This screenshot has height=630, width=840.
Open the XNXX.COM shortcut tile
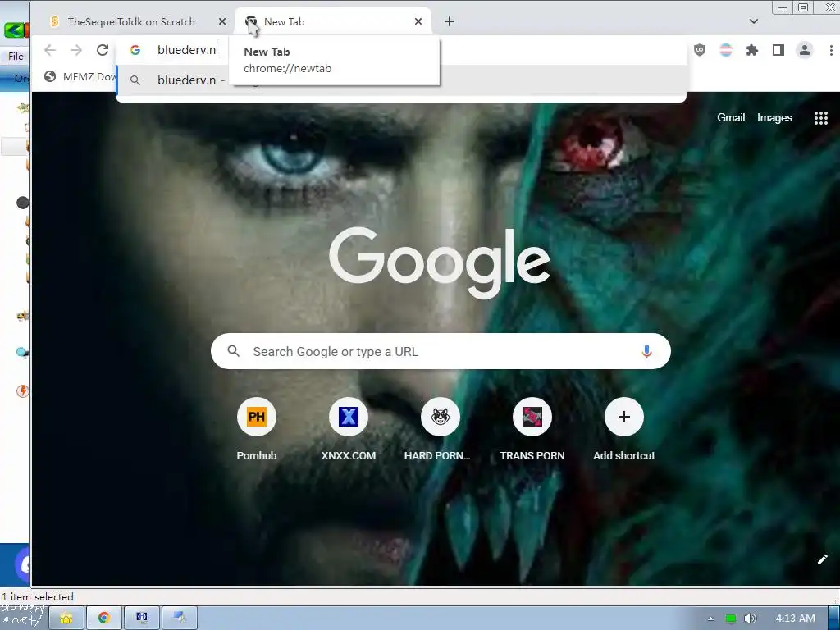348,430
